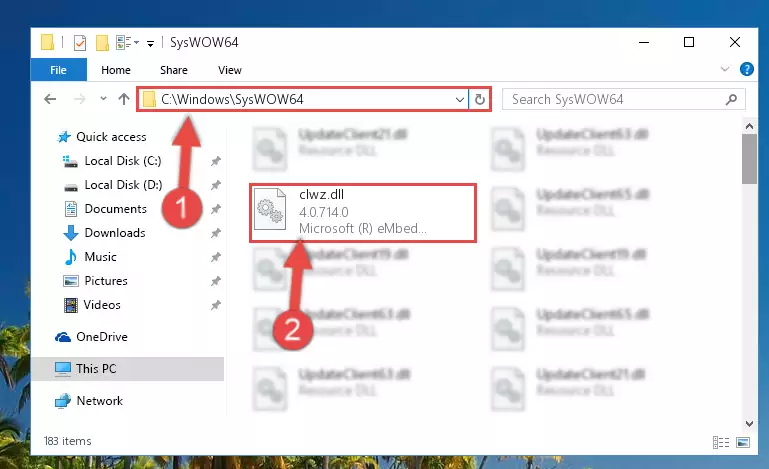This screenshot has width=769, height=469.
Task: Open the address bar history dropdown
Action: (460, 100)
